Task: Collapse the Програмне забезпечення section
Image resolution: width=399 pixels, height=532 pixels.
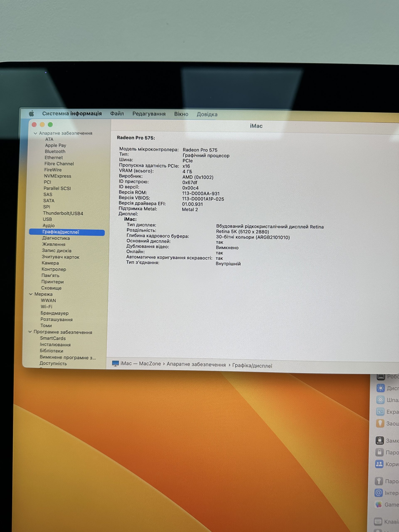Action: (x=30, y=332)
